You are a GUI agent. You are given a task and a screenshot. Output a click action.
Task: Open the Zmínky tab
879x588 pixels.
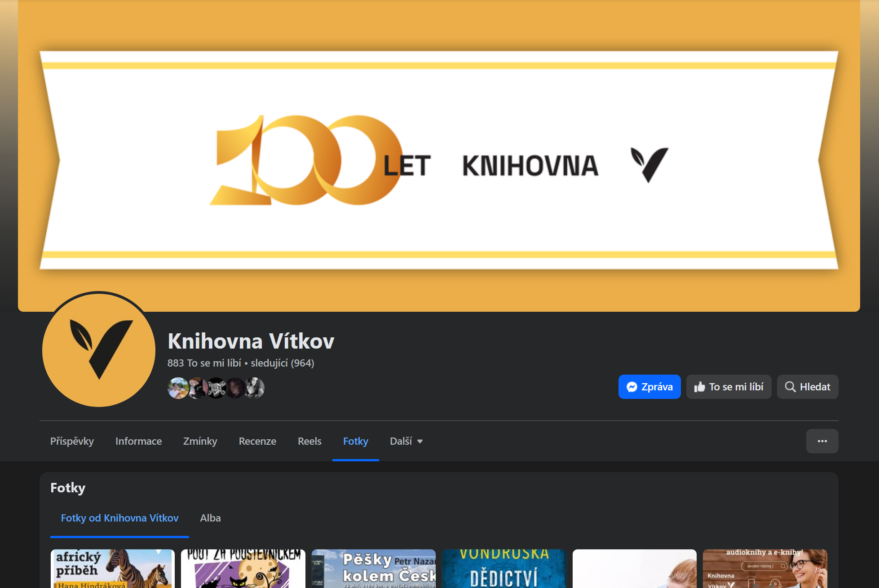coord(200,441)
